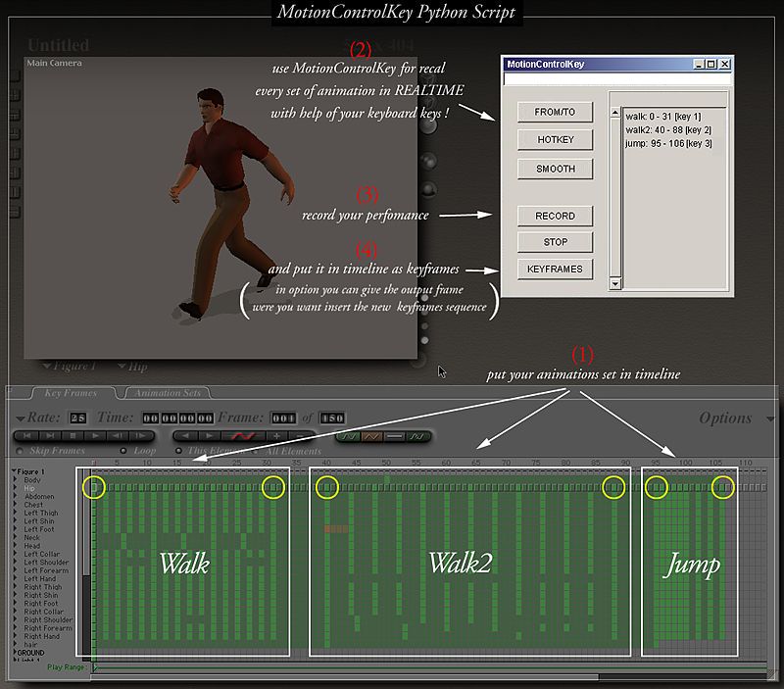Select linear section interpolation icon
This screenshot has width=784, height=689.
click(x=372, y=436)
